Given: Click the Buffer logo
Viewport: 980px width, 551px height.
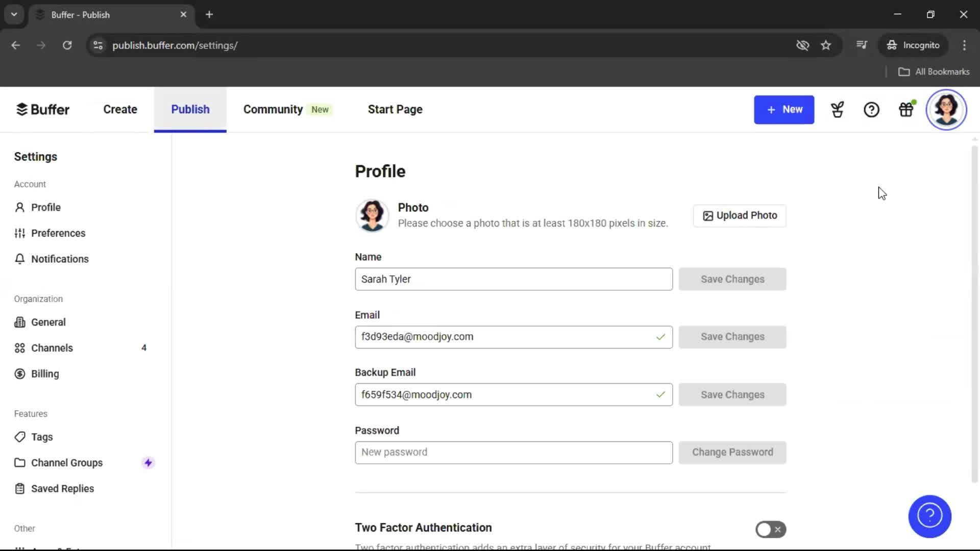Looking at the screenshot, I should [x=43, y=110].
